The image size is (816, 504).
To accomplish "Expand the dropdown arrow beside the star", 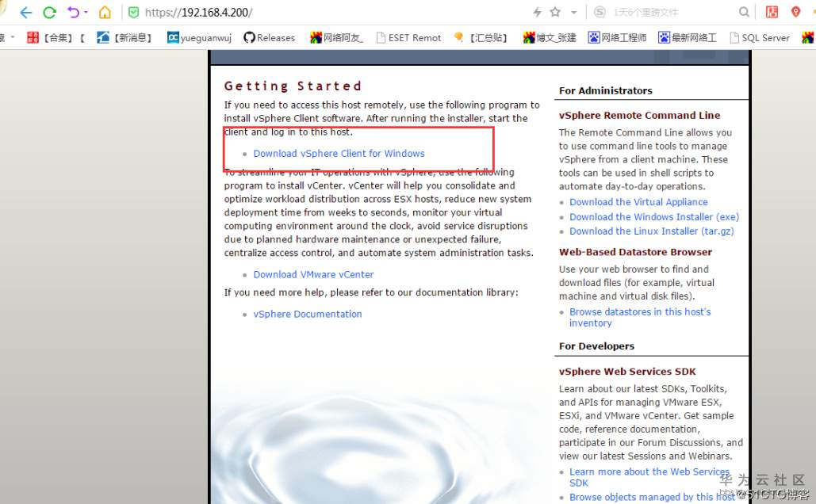I will click(573, 12).
